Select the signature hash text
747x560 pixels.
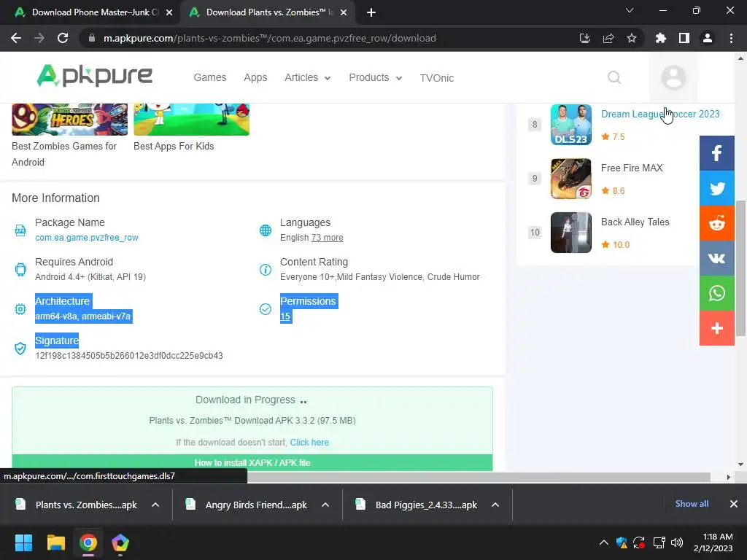[129, 356]
